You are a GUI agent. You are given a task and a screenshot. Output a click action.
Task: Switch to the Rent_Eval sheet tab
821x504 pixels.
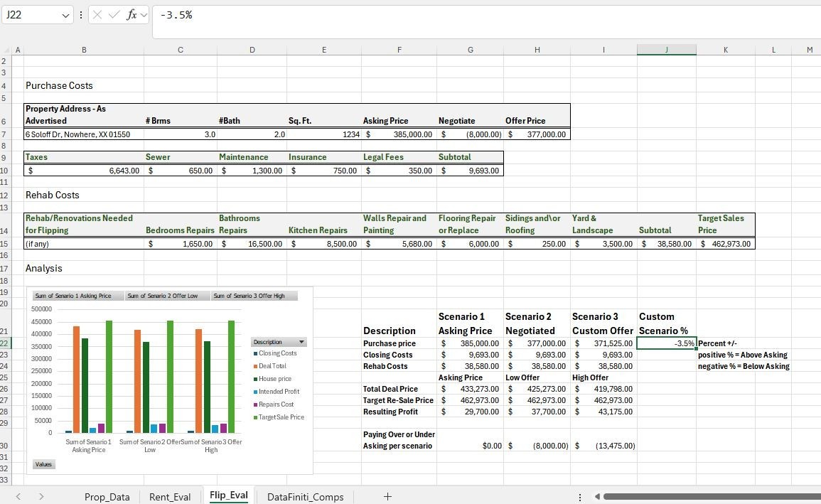pyautogui.click(x=170, y=497)
